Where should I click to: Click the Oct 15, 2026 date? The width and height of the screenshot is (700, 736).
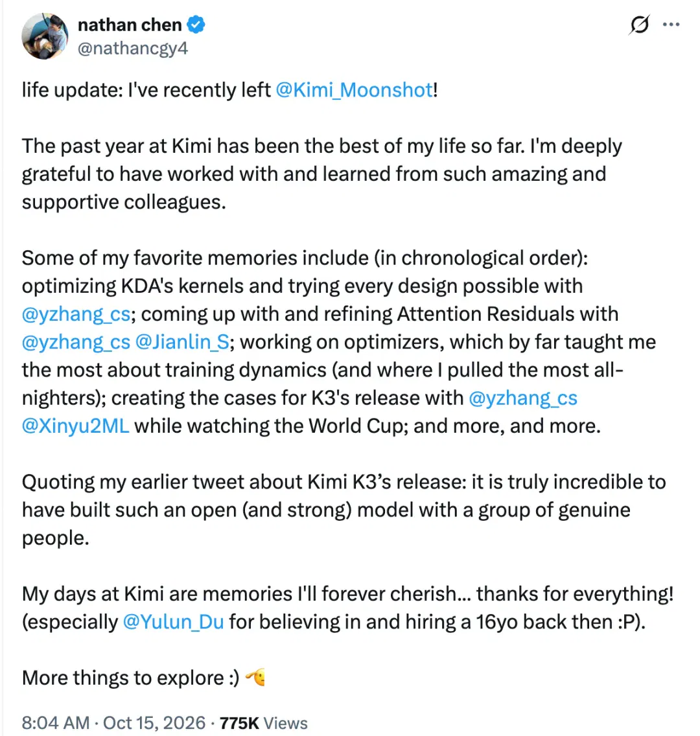(154, 723)
